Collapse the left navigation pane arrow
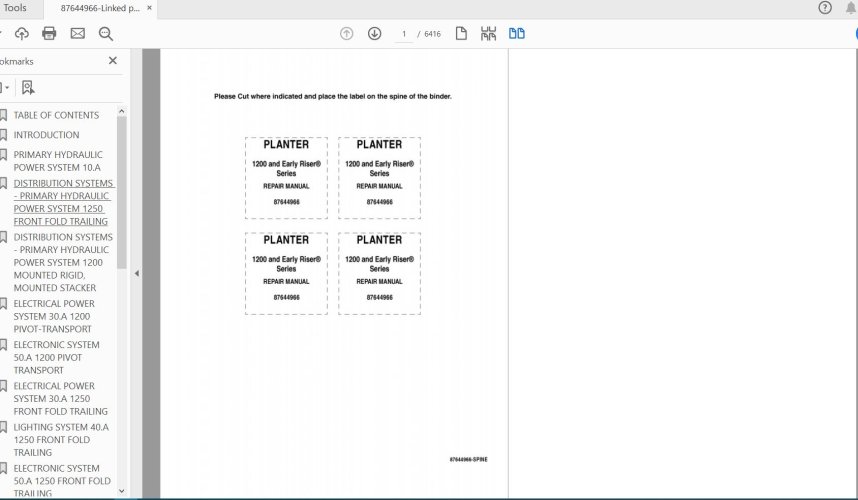This screenshot has height=500, width=858. pyautogui.click(x=136, y=273)
